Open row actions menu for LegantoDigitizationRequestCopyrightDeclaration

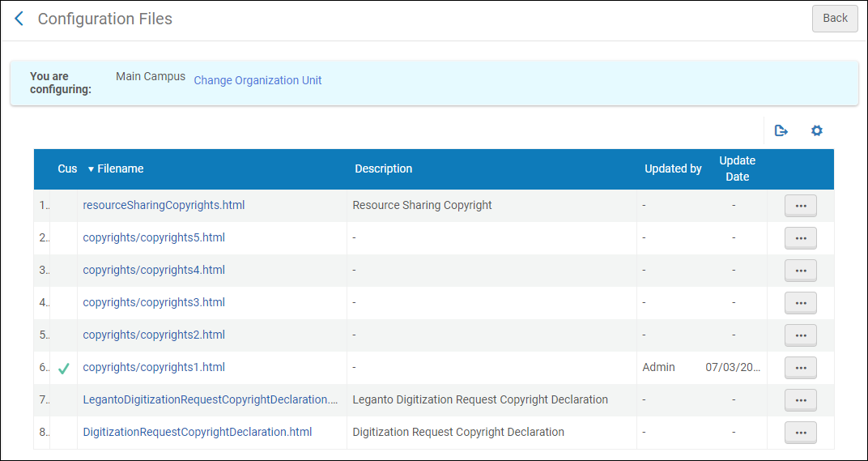[801, 400]
